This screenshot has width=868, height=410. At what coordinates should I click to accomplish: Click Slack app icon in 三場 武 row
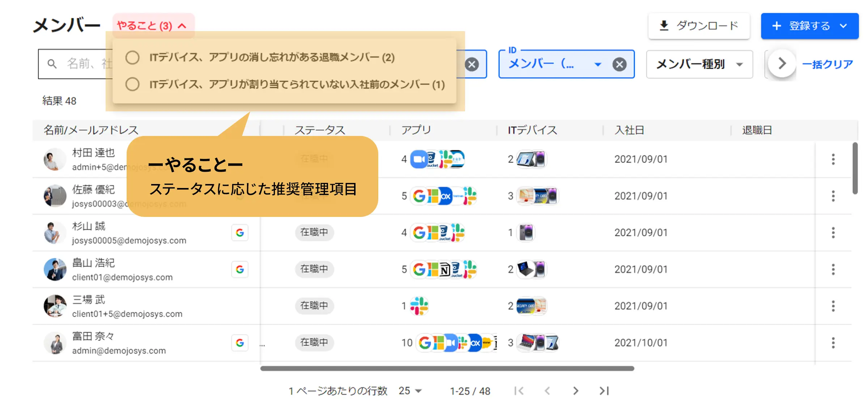click(x=419, y=306)
